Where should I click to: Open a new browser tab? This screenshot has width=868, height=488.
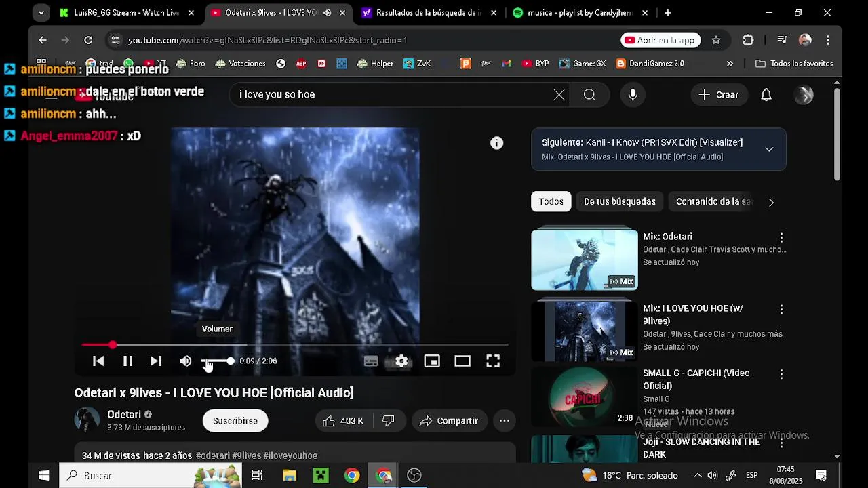(x=668, y=13)
